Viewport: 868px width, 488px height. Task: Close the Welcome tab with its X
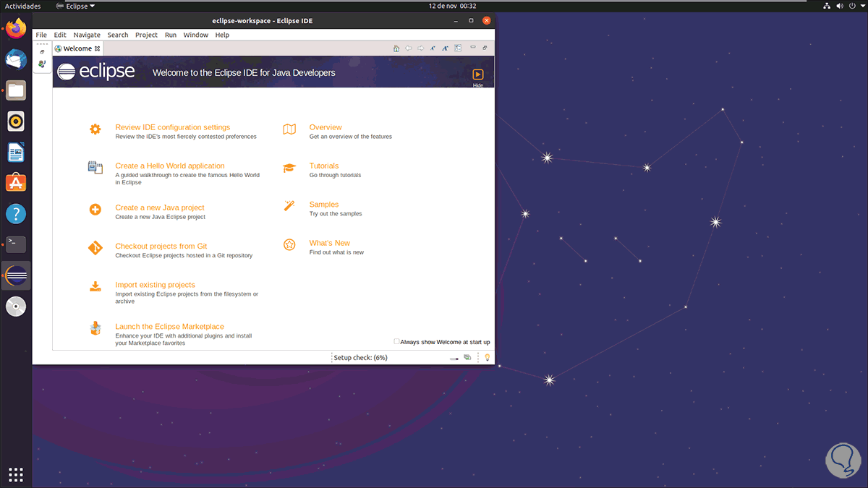[x=98, y=48]
